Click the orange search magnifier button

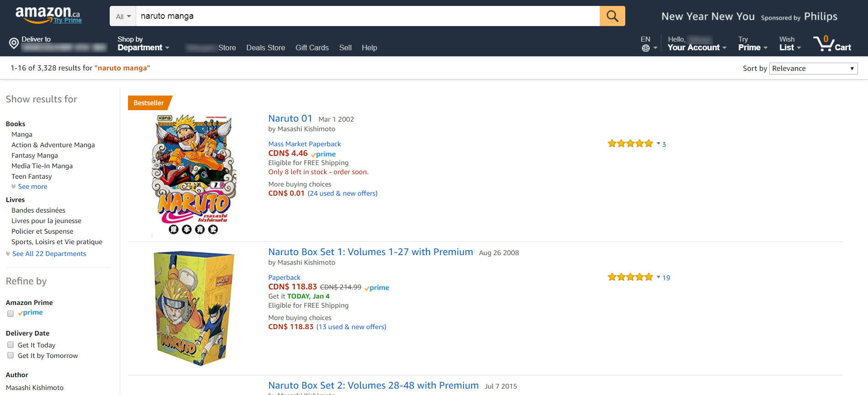coord(612,16)
